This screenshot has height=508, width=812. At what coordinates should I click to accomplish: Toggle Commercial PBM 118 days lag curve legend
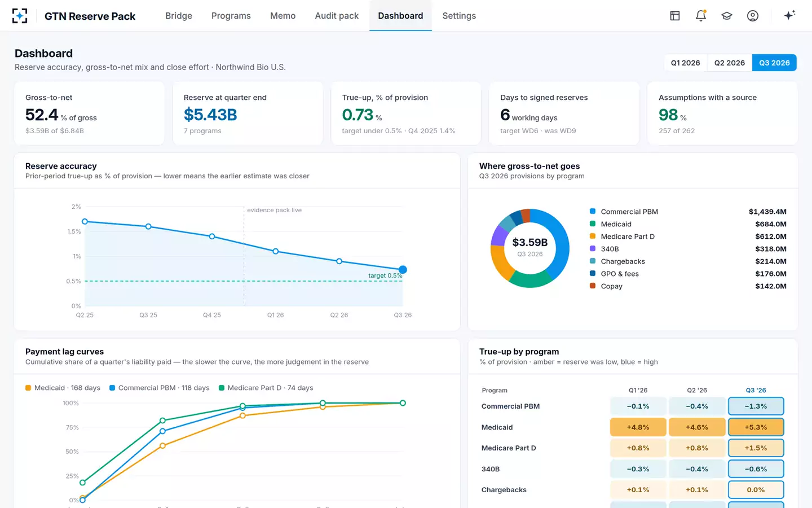tap(159, 388)
